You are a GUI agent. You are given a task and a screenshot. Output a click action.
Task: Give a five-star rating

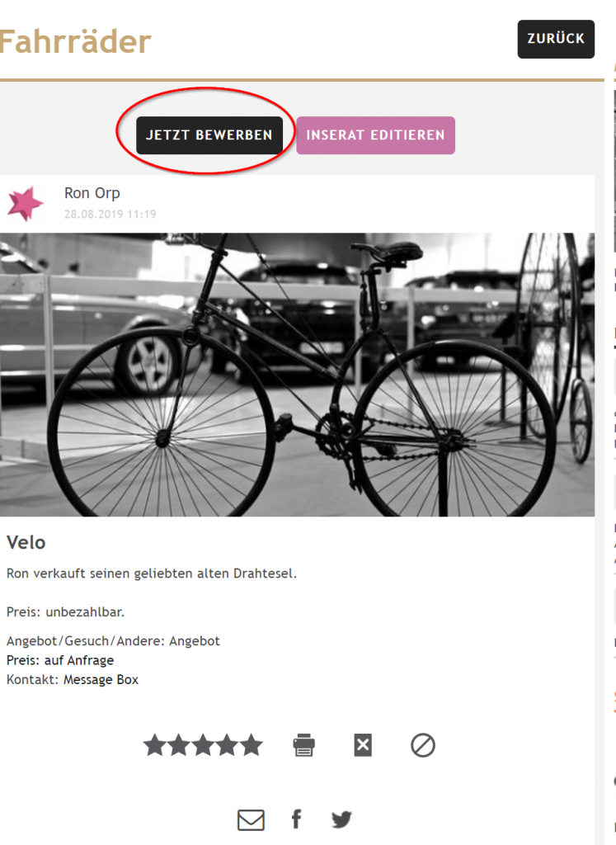[251, 746]
